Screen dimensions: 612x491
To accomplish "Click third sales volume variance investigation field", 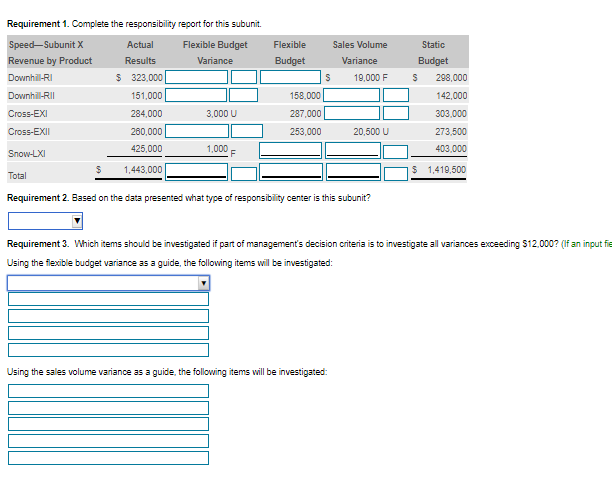I will pyautogui.click(x=109, y=424).
